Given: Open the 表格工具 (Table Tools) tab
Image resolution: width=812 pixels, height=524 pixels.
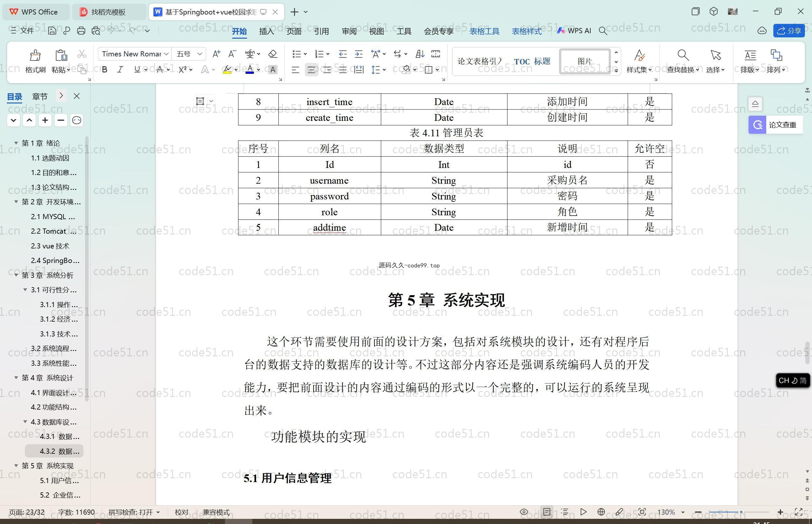Looking at the screenshot, I should pyautogui.click(x=484, y=31).
